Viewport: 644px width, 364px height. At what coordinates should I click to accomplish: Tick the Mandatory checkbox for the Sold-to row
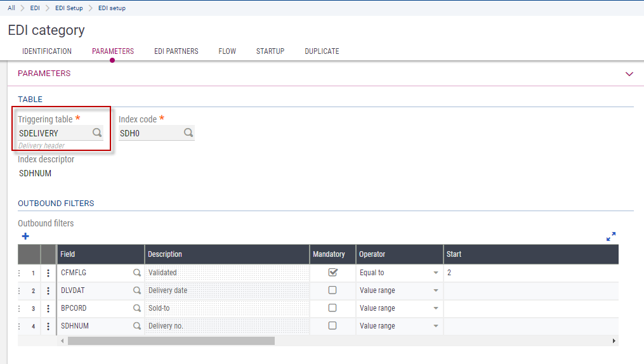[x=332, y=308]
